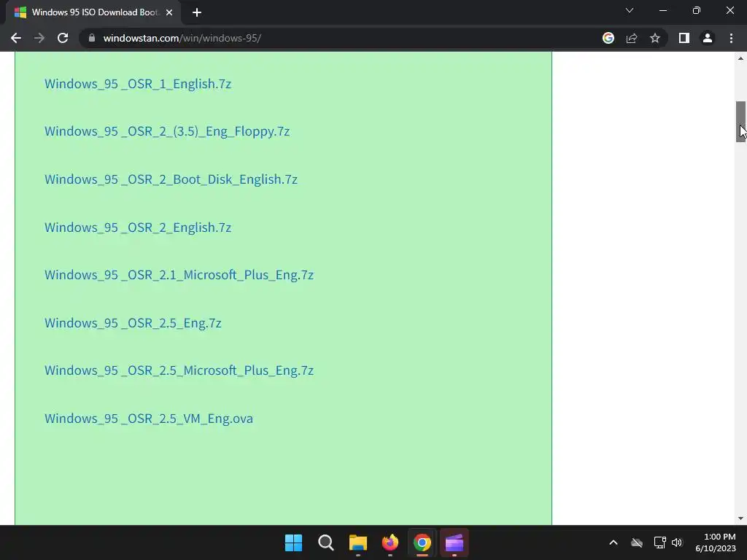The width and height of the screenshot is (747, 560).
Task: Open the Windows Start menu
Action: pos(293,542)
